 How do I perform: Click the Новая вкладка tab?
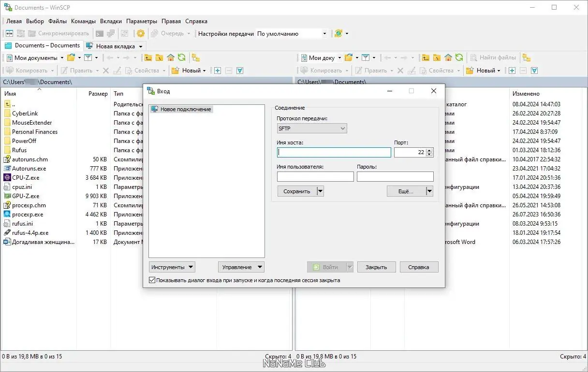[115, 46]
